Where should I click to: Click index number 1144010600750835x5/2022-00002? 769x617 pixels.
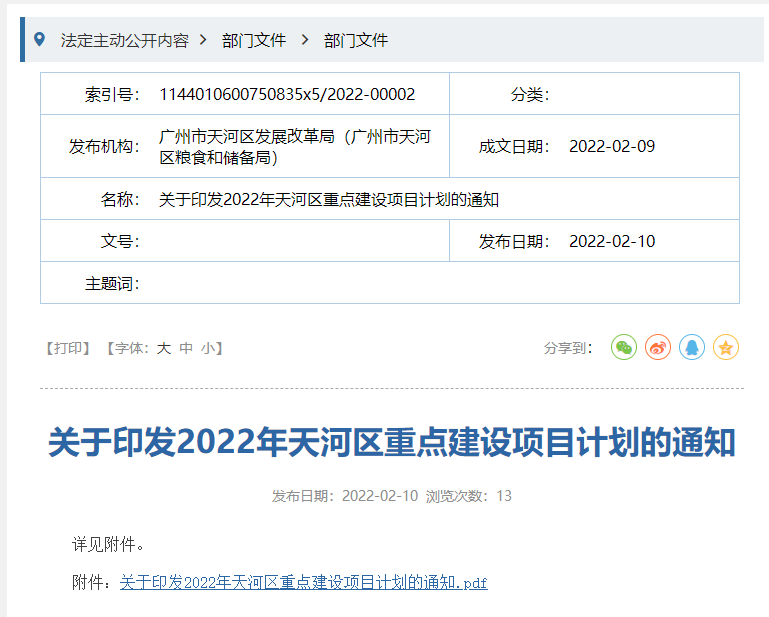click(287, 94)
